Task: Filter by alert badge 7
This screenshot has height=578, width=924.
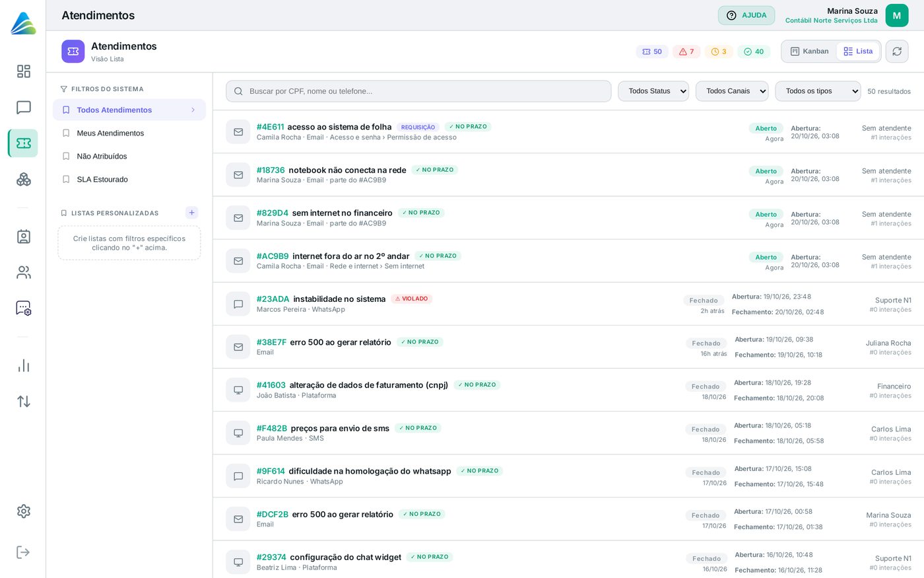Action: tap(686, 52)
